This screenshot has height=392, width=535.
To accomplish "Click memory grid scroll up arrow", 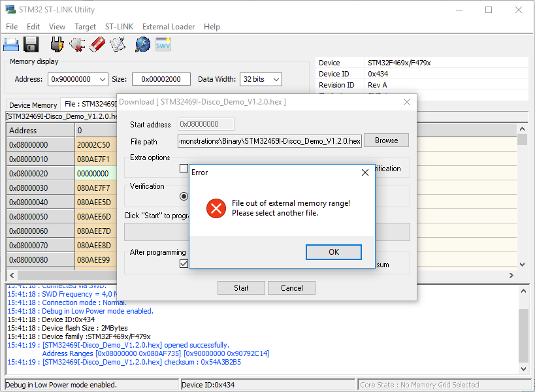I will point(522,129).
